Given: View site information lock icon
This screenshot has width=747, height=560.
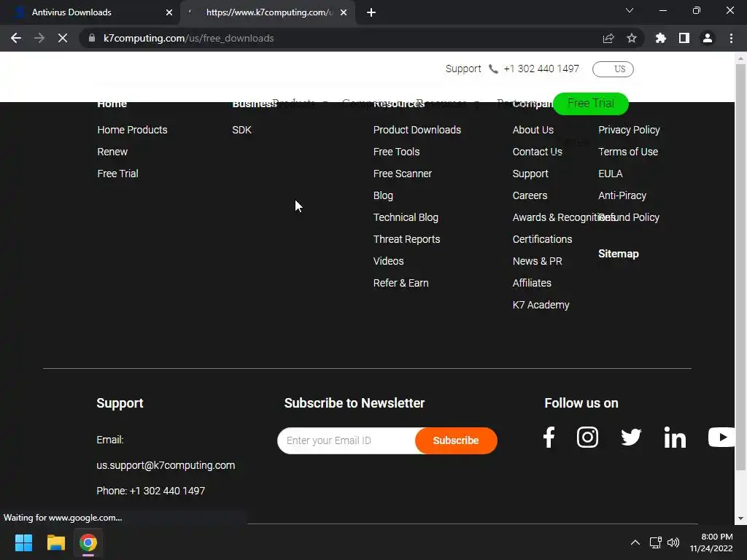Looking at the screenshot, I should point(92,38).
